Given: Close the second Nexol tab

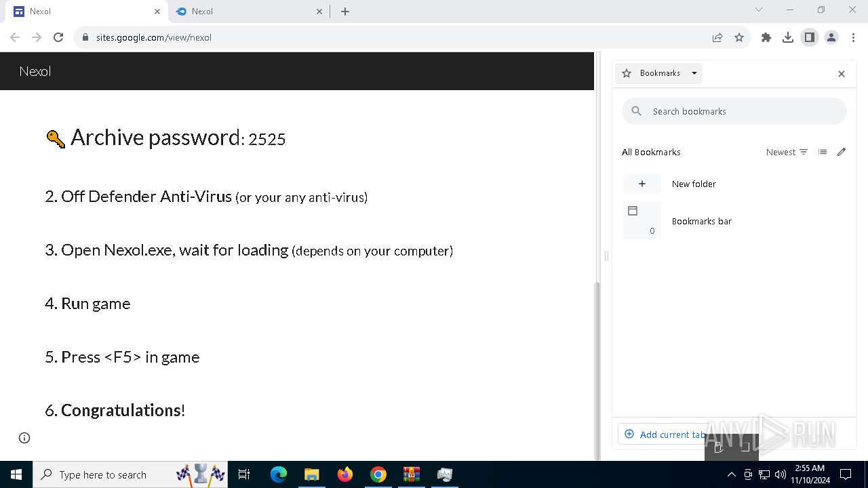Looking at the screenshot, I should tap(320, 12).
